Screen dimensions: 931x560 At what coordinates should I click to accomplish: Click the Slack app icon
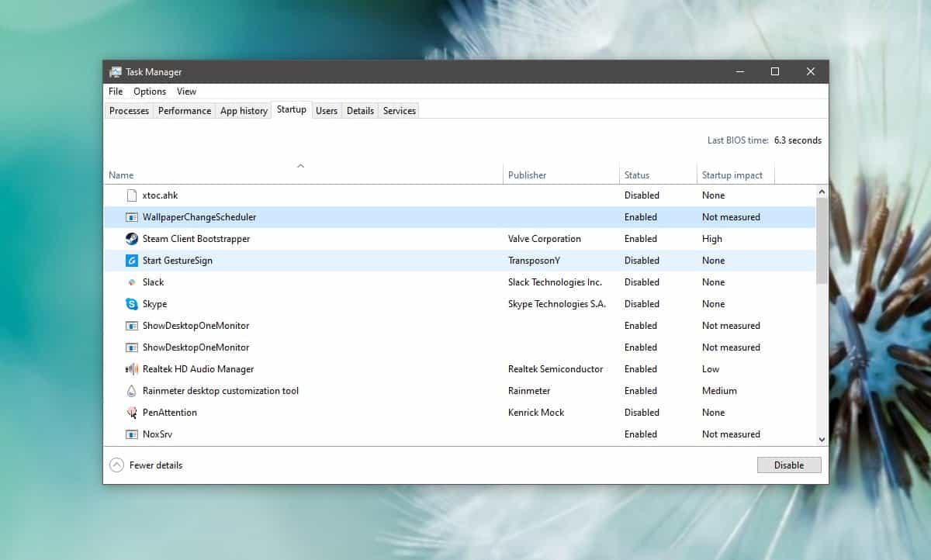coord(131,282)
